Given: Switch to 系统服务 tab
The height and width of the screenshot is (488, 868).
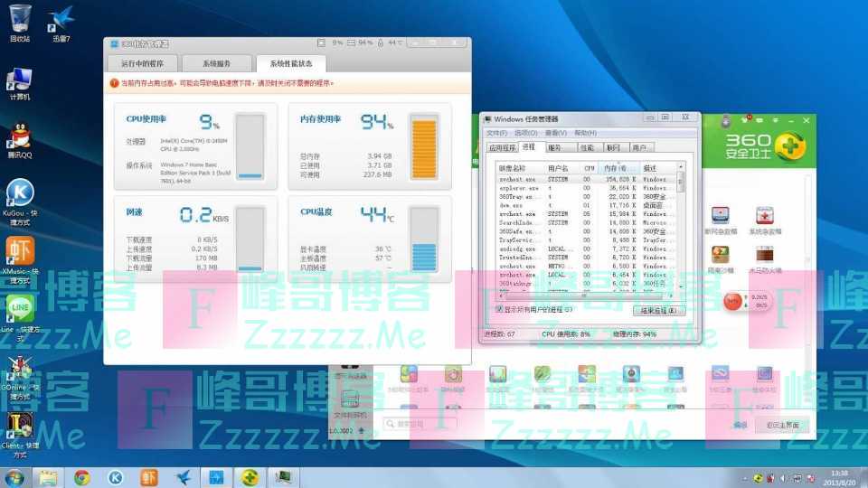Looking at the screenshot, I should click(x=216, y=63).
